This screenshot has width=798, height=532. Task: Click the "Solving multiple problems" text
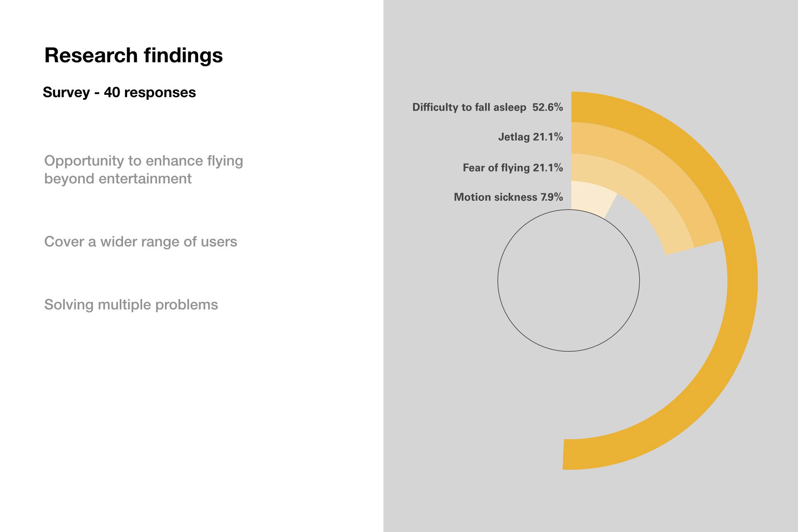(131, 305)
